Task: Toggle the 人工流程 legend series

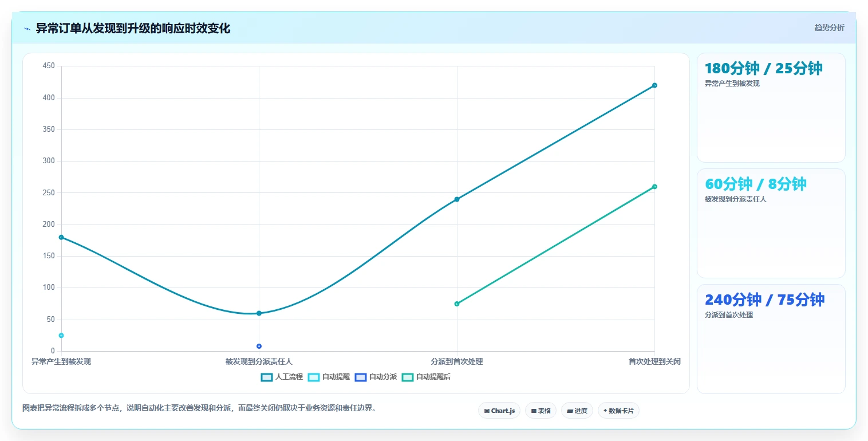Action: (282, 377)
